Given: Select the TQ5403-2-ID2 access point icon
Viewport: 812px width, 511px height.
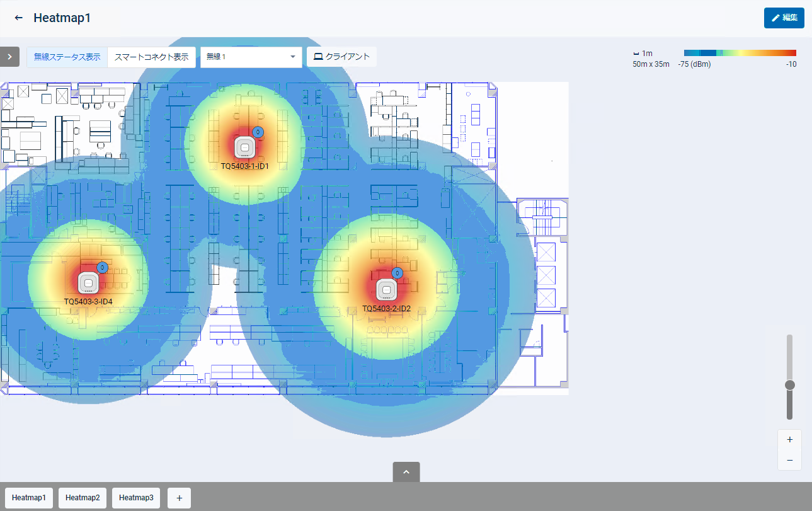Looking at the screenshot, I should [x=386, y=290].
